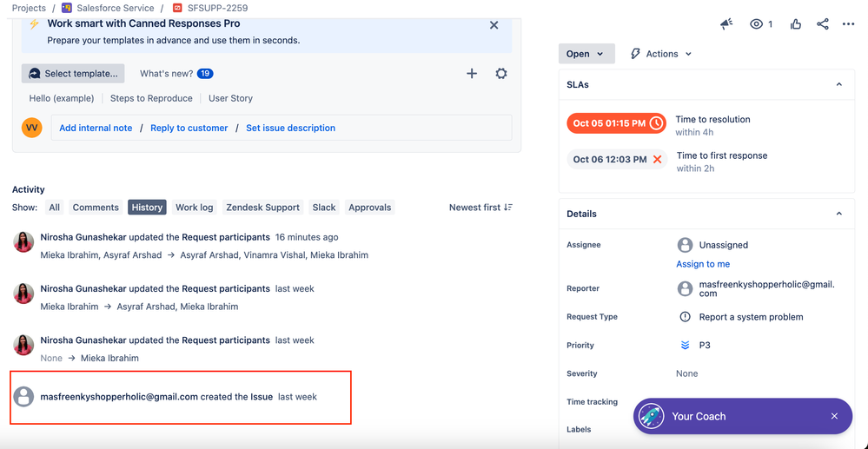Close the Canned Responses Pro banner

point(494,25)
